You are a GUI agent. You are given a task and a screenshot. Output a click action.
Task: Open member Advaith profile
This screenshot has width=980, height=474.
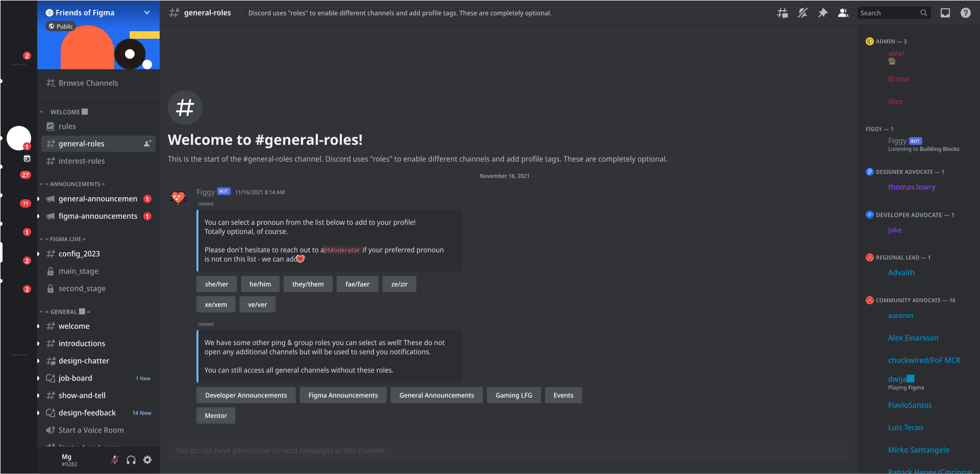901,273
